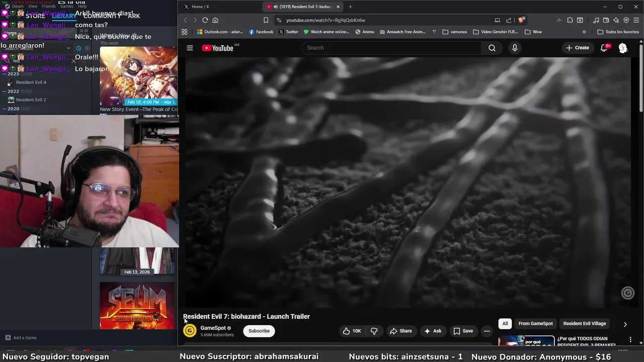Open the browser's main menu icon

[636, 20]
